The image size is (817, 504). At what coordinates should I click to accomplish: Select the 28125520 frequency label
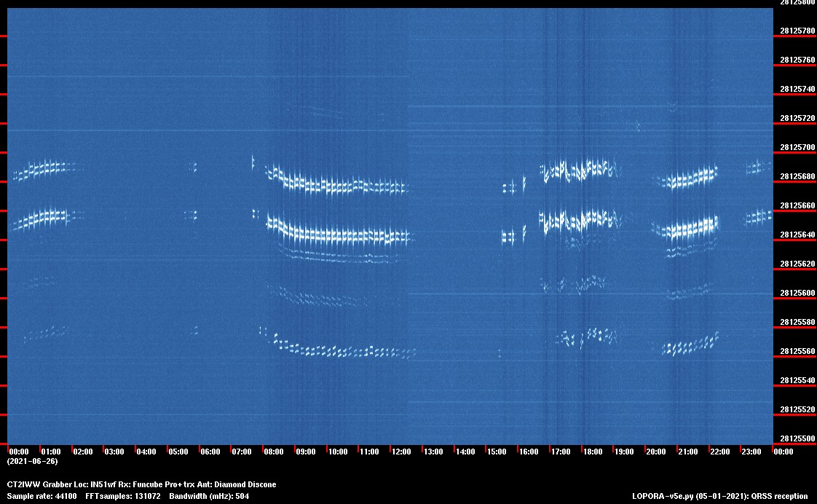pos(797,410)
